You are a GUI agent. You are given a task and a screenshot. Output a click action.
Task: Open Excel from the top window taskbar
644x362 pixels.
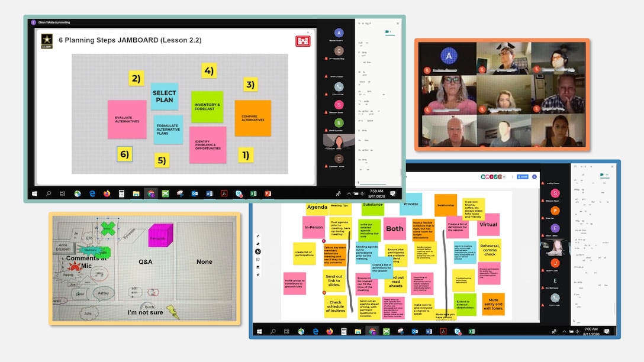253,194
